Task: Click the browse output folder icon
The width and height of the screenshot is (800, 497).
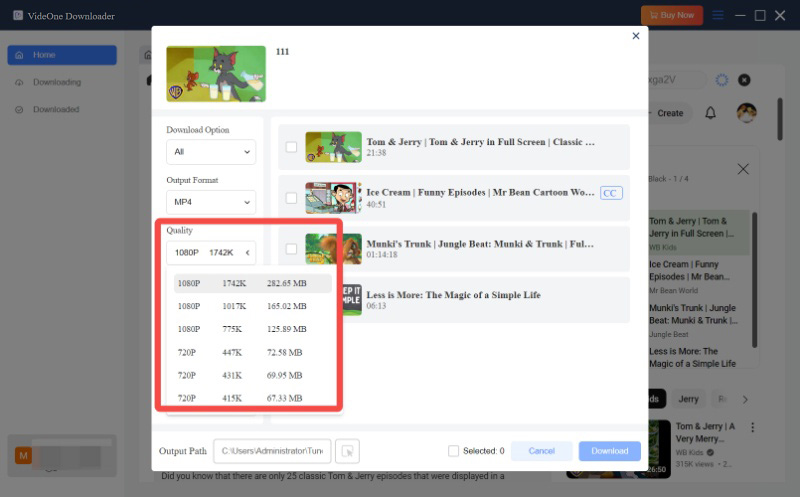Action: [x=346, y=451]
